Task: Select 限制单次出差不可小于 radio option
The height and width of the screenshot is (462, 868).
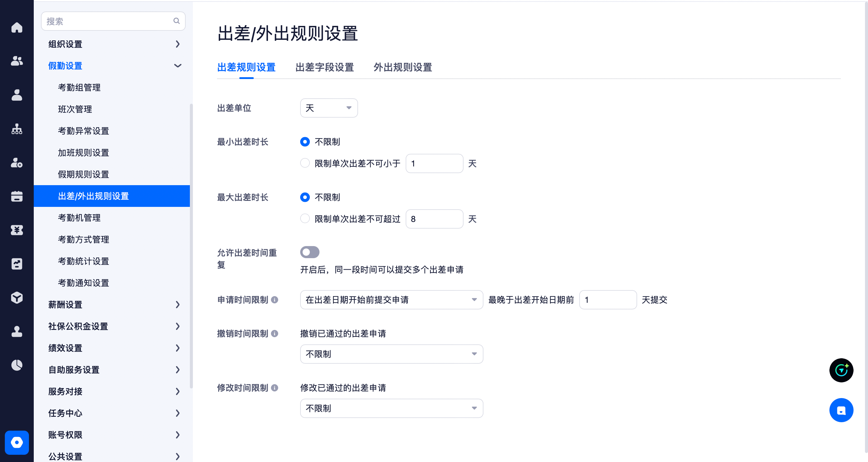Action: (305, 163)
